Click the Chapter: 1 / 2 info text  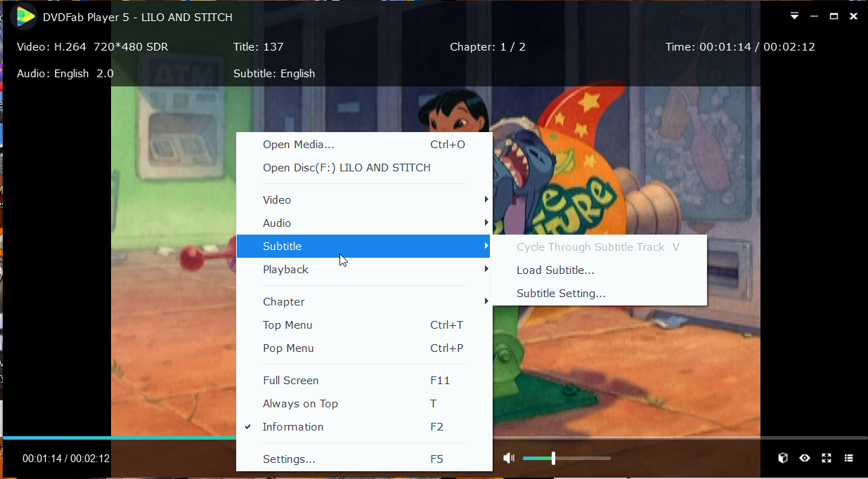488,47
